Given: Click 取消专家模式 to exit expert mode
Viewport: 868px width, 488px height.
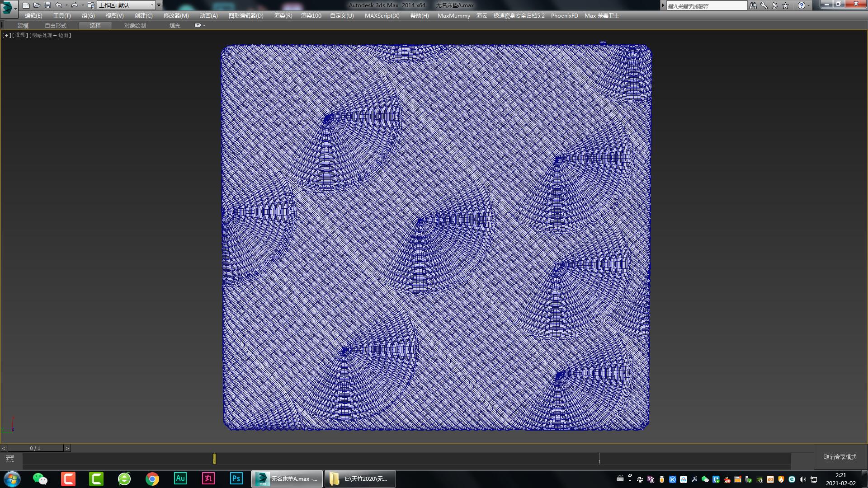Looking at the screenshot, I should tap(840, 457).
